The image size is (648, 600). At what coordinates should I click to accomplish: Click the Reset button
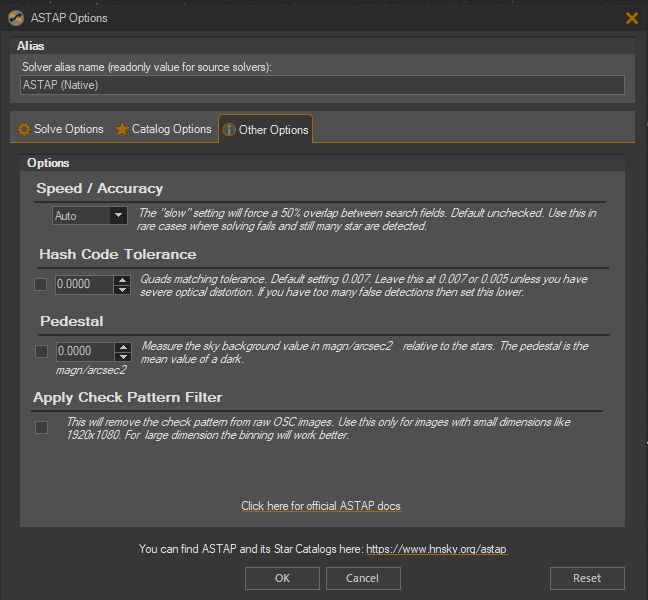tap(587, 578)
